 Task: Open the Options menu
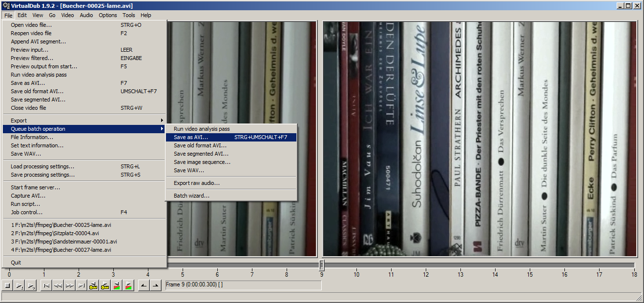tap(108, 15)
